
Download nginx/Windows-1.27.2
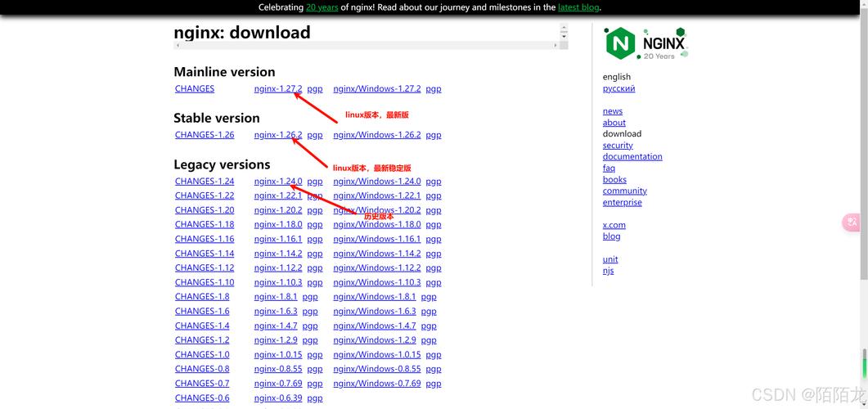tap(377, 88)
